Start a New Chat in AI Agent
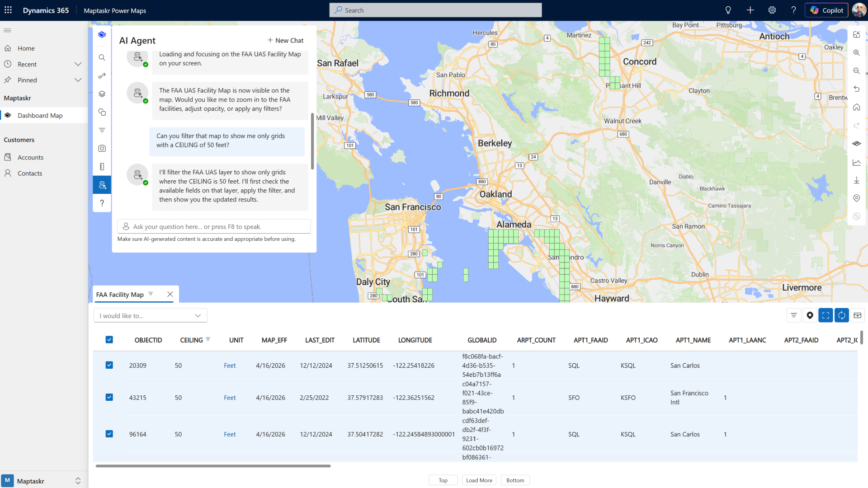Image resolution: width=868 pixels, height=488 pixels. (285, 40)
